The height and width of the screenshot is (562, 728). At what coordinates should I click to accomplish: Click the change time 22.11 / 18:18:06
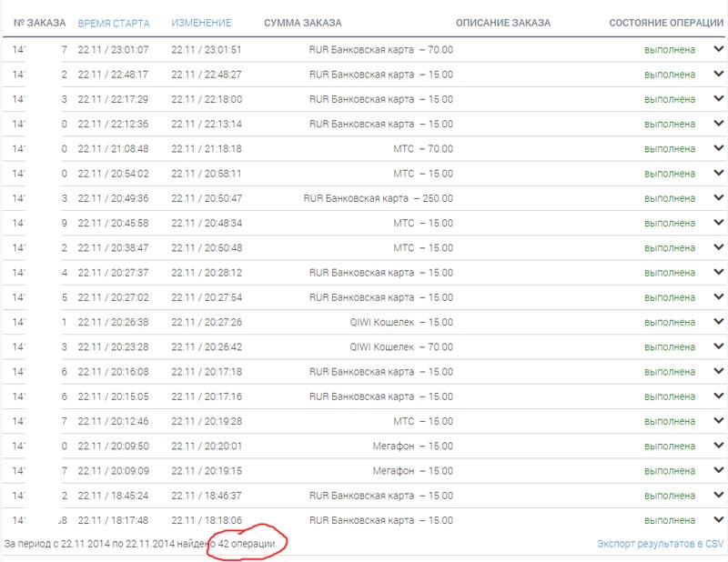207,520
